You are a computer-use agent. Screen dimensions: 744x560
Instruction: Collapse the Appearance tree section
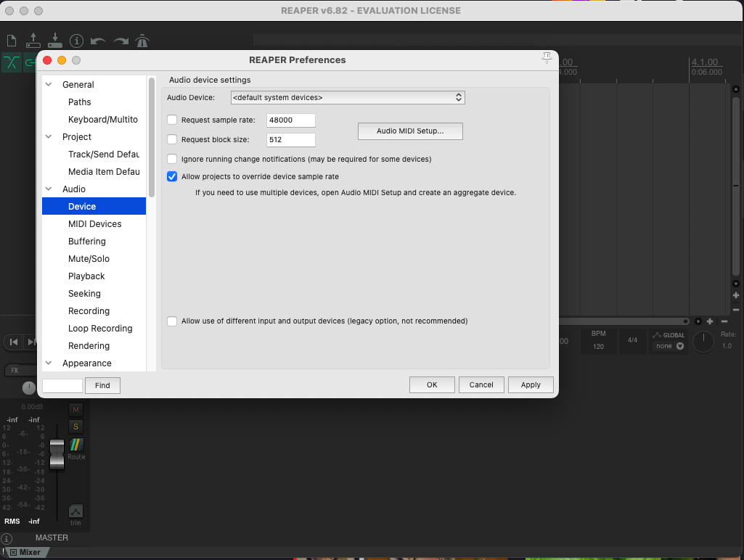(x=49, y=363)
